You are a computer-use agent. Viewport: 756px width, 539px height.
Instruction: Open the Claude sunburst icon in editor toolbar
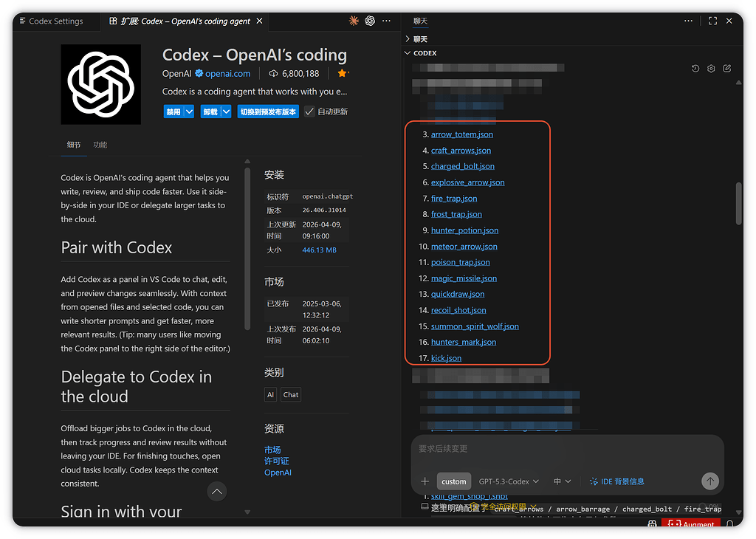point(354,21)
